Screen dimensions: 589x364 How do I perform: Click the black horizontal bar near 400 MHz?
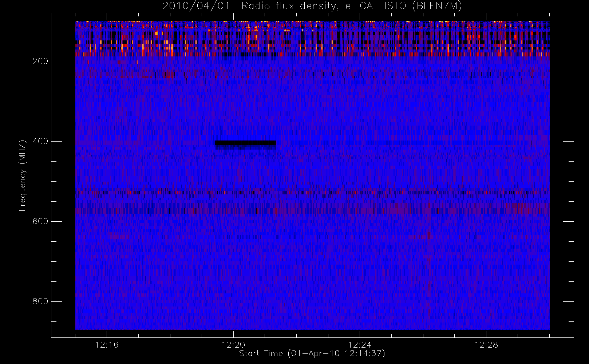click(245, 143)
